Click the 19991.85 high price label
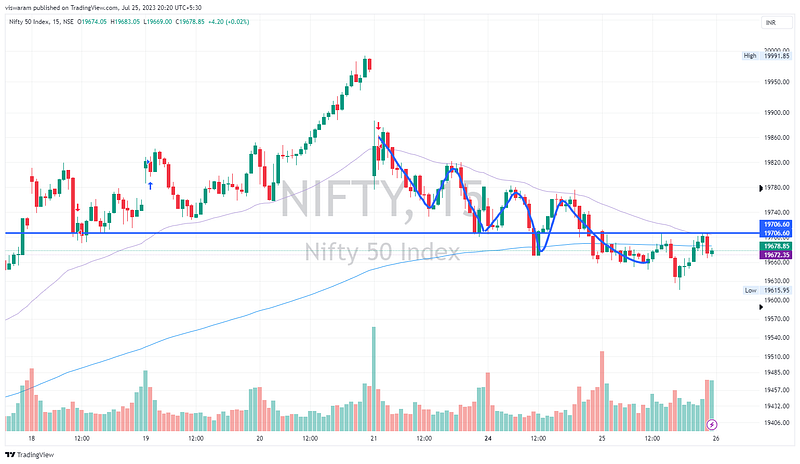Screen dimensions: 800x464 click(777, 56)
